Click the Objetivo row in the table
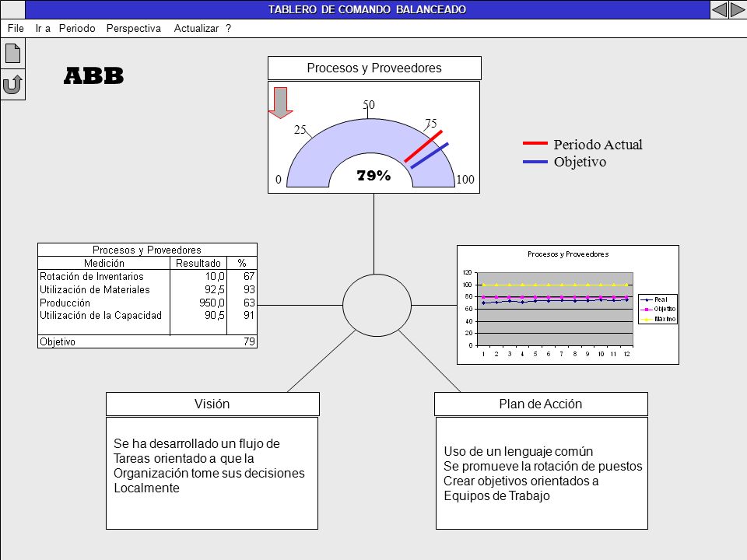747x560 pixels. point(147,341)
